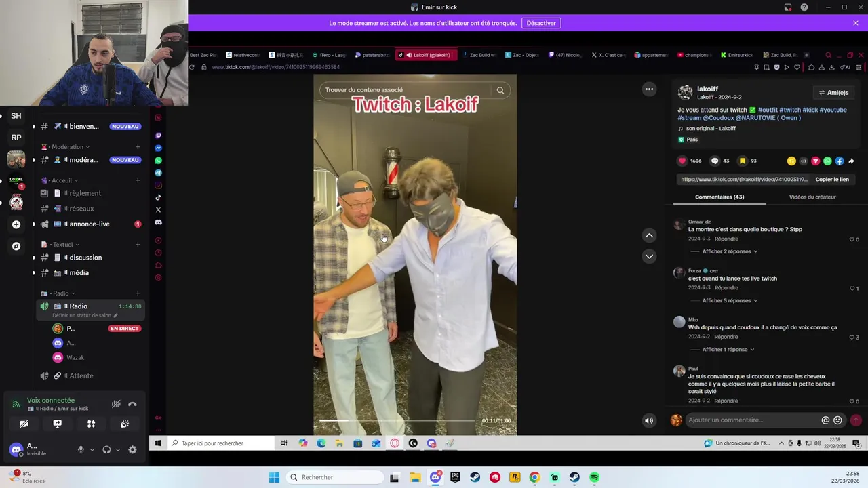This screenshot has width=868, height=488.
Task: Open Discord user settings gear
Action: (132, 449)
